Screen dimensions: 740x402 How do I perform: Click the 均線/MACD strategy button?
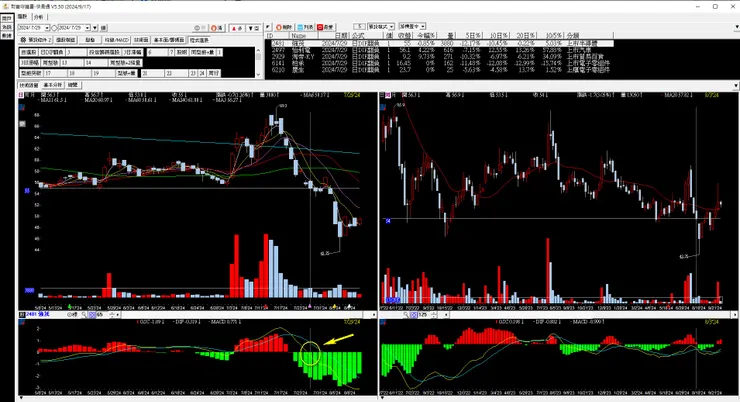[117, 40]
